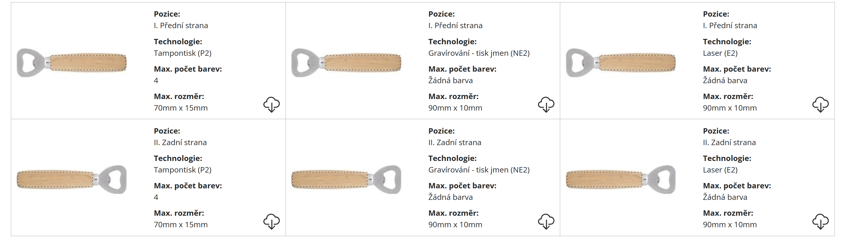868x249 pixels.
Task: Click Laser (E2) text for Přední strana
Action: point(720,53)
